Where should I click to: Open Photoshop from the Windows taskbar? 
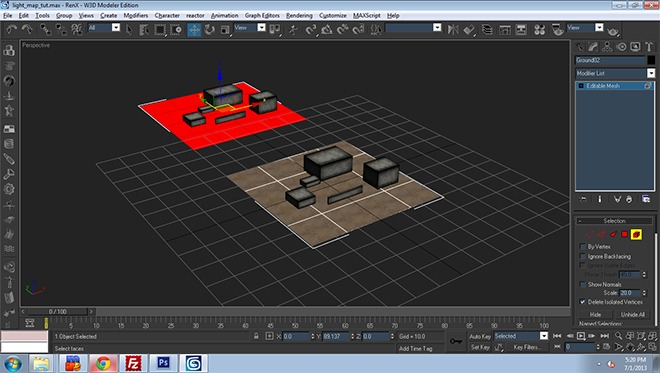tap(163, 362)
